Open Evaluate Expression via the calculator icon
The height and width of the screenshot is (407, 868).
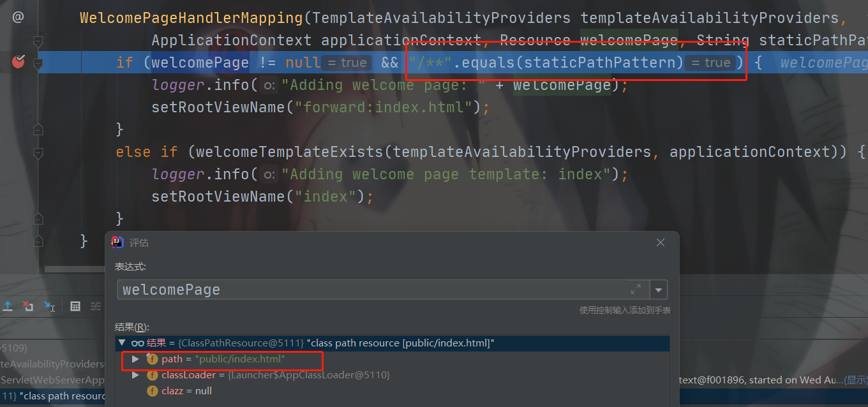[x=75, y=307]
